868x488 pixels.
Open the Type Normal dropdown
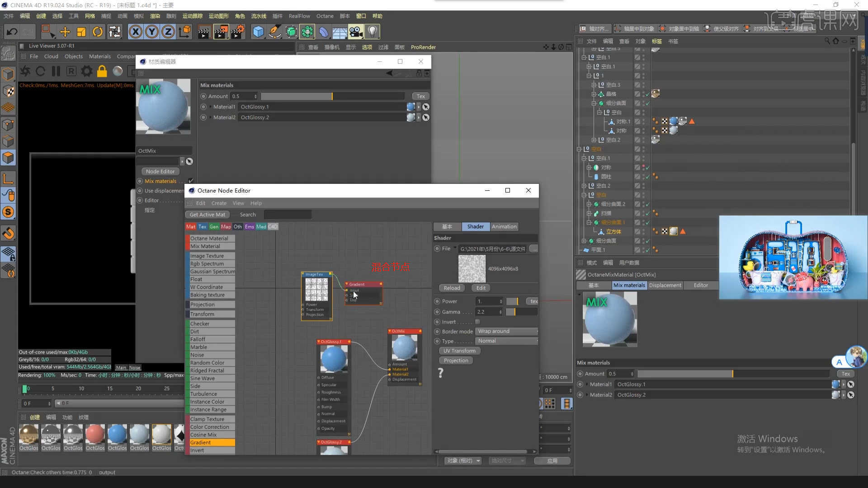point(506,341)
